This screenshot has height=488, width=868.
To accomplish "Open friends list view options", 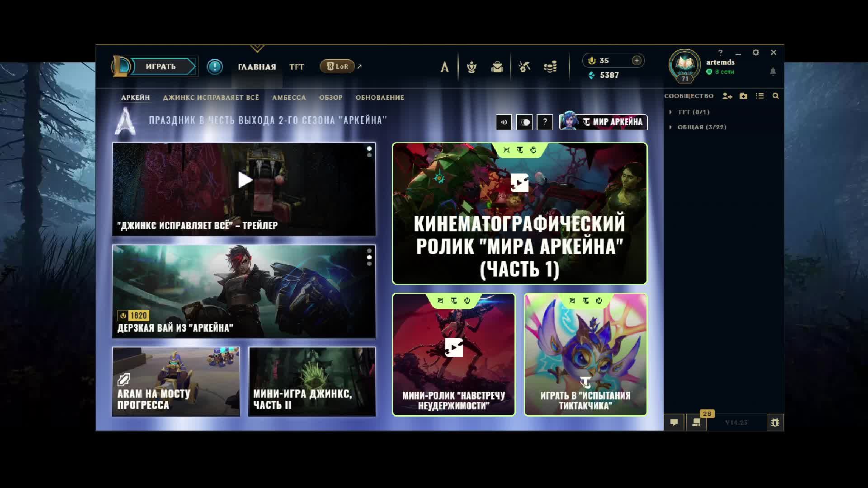I will (x=759, y=96).
